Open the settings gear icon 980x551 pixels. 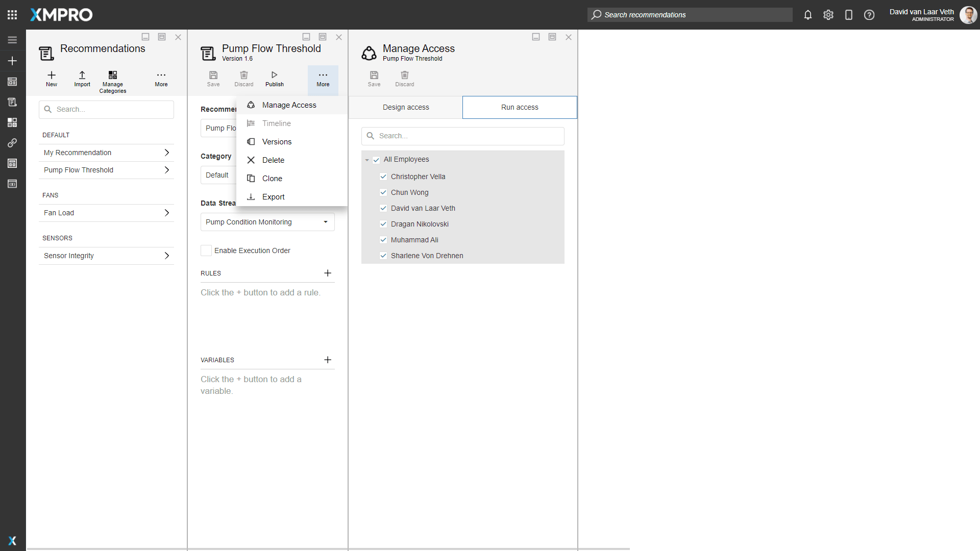tap(828, 15)
